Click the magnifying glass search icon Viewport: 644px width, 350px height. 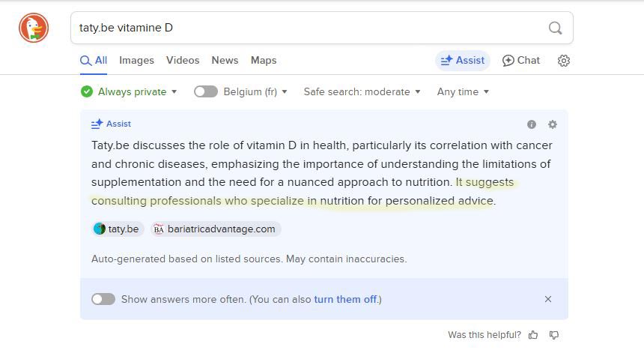(555, 28)
